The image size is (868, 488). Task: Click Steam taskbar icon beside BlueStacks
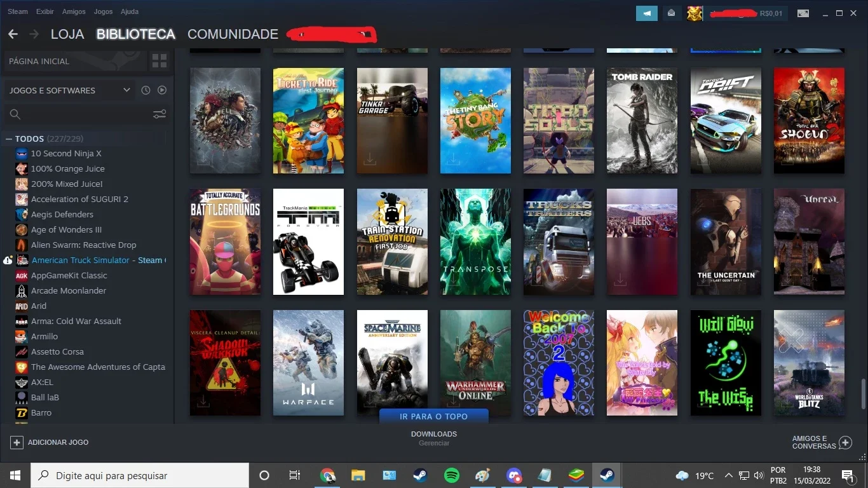click(607, 475)
